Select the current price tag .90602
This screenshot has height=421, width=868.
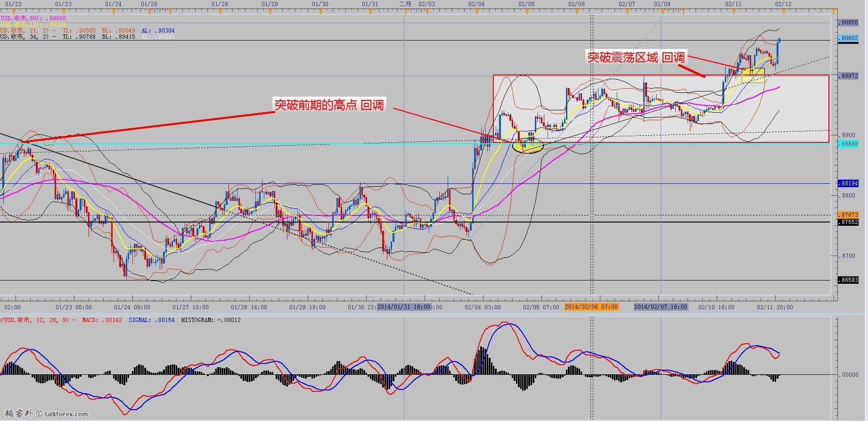[x=849, y=39]
